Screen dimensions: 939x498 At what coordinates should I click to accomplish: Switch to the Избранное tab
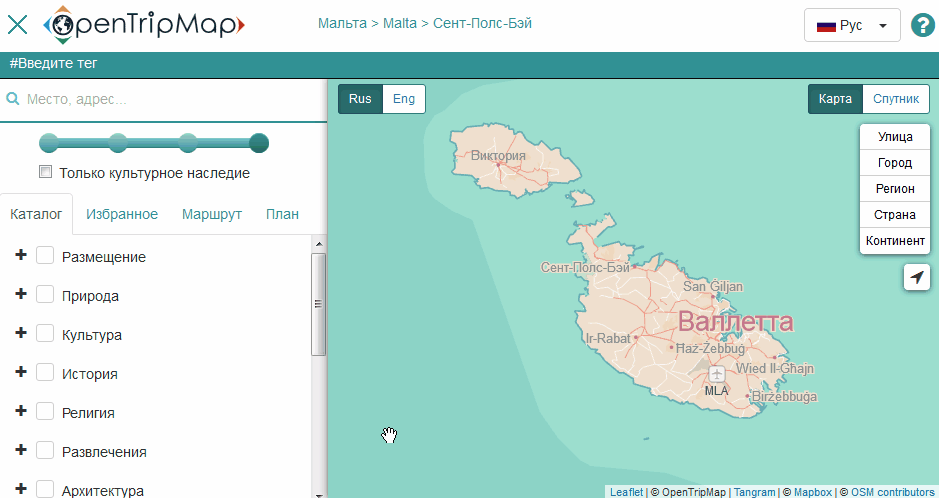[122, 214]
